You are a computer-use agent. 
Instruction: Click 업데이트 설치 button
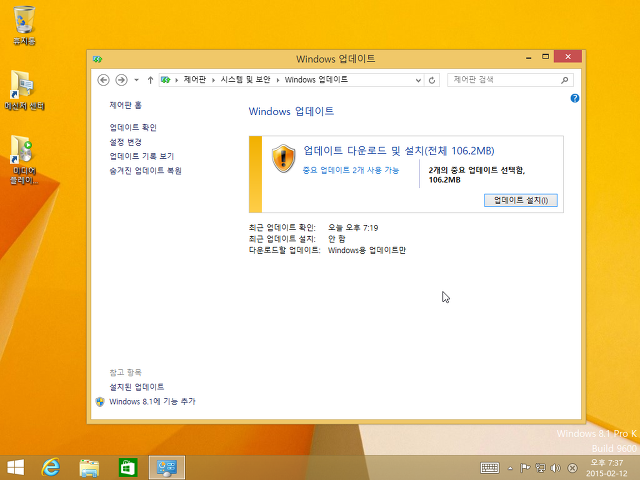tap(521, 200)
